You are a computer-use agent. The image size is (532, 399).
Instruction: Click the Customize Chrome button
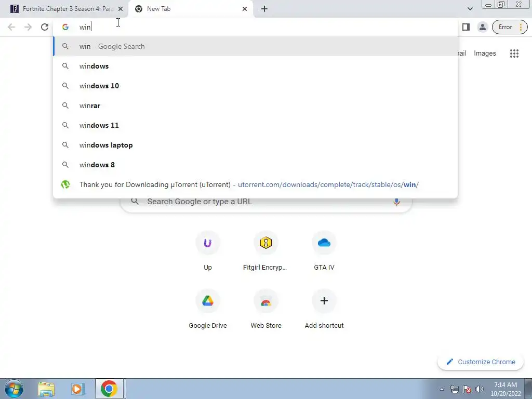[x=481, y=362]
